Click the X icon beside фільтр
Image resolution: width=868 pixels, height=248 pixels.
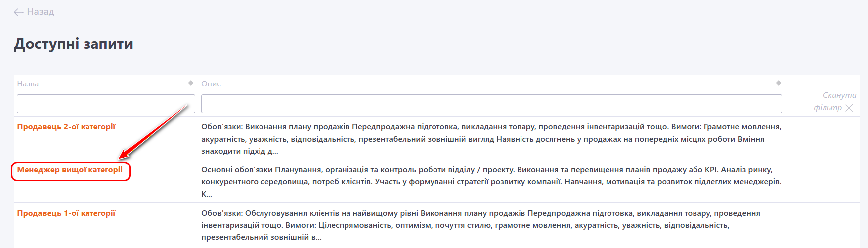(849, 108)
